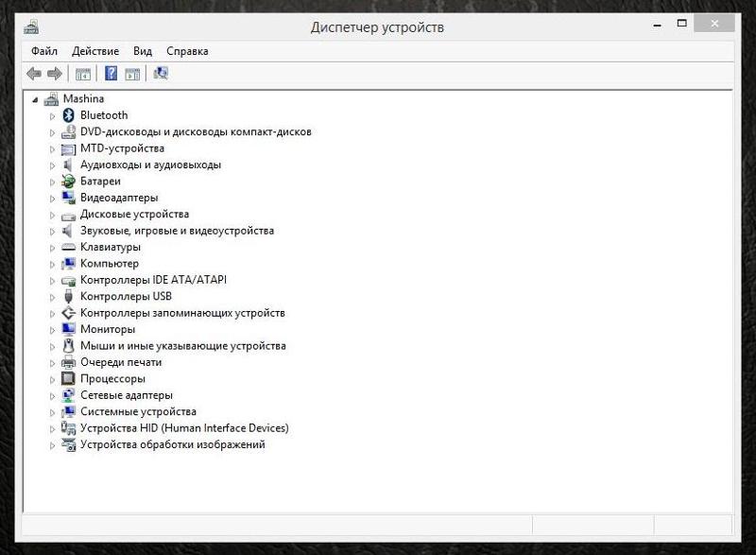Expand the Bluetooth category
756x555 pixels.
click(x=52, y=116)
